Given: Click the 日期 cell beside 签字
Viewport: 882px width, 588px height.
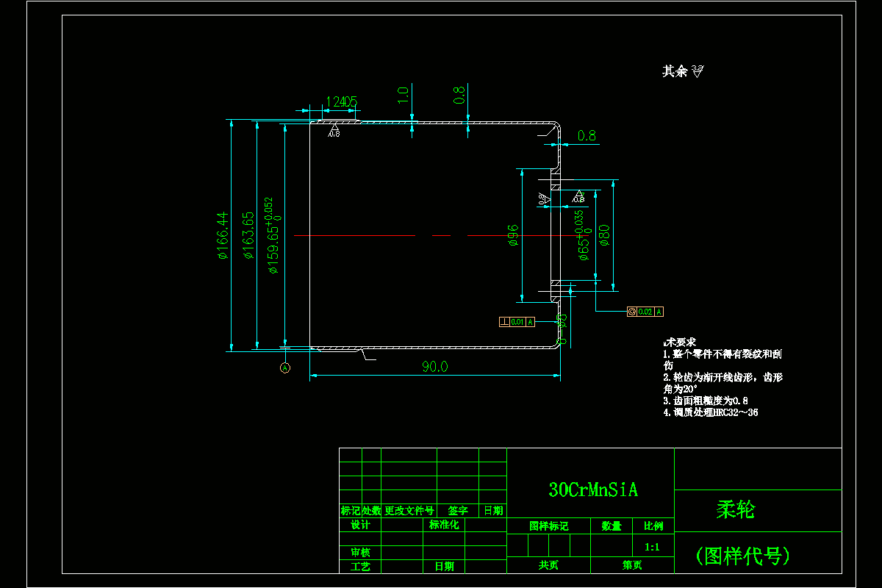Looking at the screenshot, I should (493, 511).
